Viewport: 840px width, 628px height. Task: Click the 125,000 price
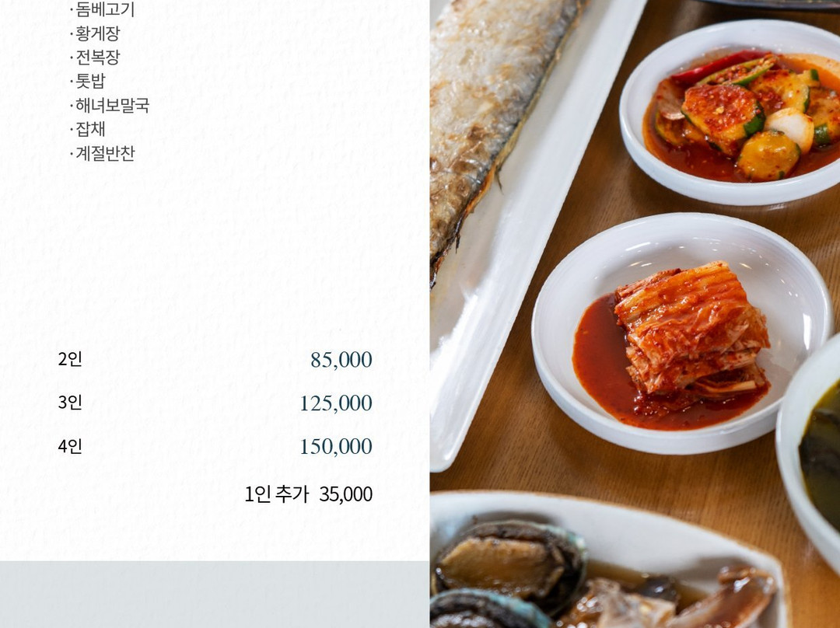point(336,403)
